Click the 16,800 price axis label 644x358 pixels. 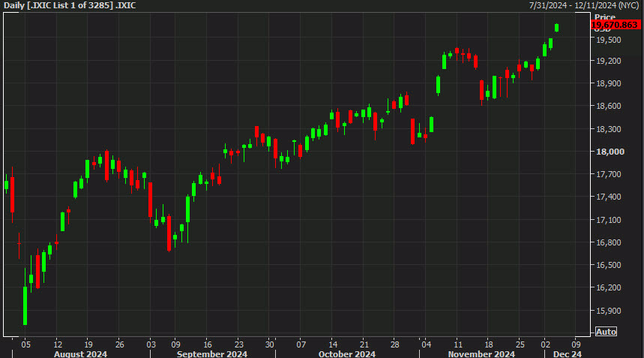(609, 242)
